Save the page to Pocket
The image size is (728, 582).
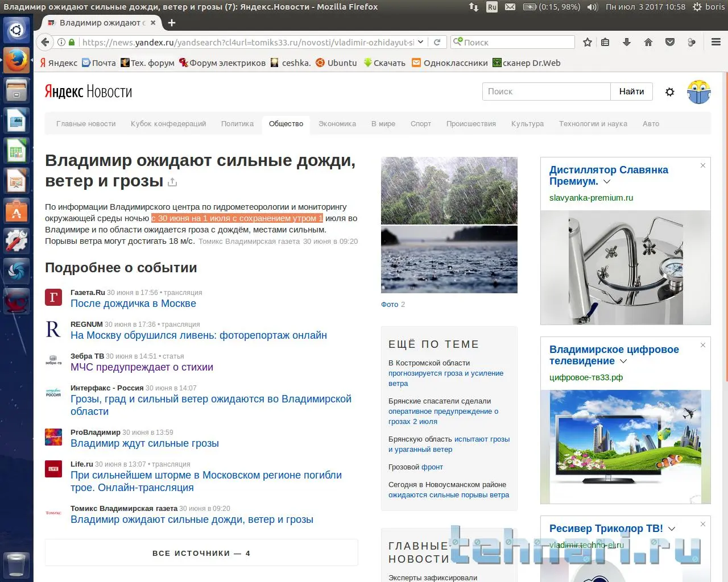(670, 42)
